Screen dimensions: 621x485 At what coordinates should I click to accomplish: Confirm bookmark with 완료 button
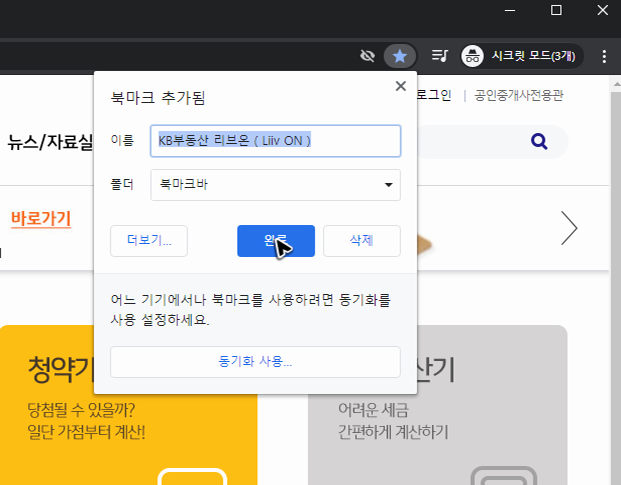click(x=276, y=241)
